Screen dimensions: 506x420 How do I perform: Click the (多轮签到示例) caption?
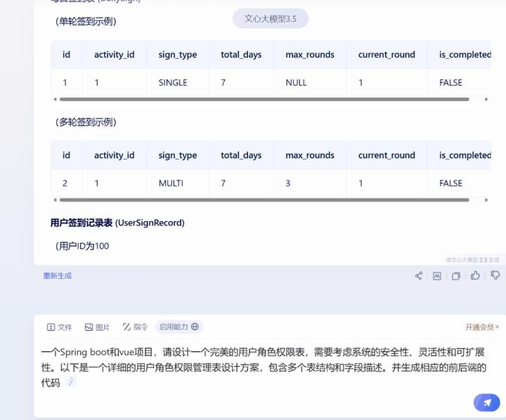pyautogui.click(x=86, y=122)
